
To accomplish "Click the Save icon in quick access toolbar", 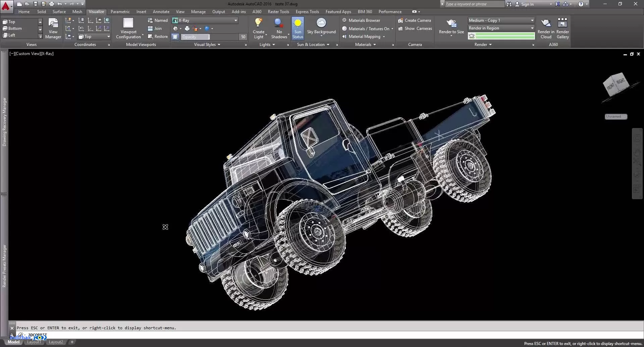I will point(35,4).
